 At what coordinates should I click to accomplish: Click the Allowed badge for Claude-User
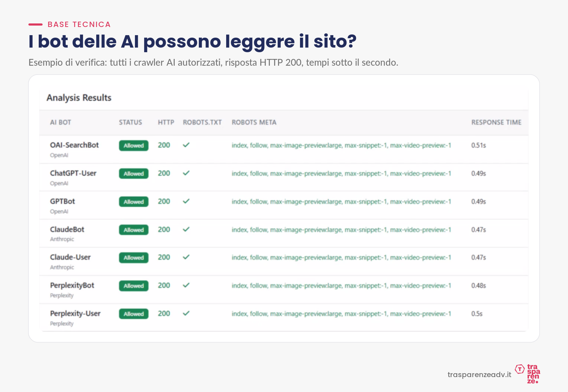click(x=133, y=258)
